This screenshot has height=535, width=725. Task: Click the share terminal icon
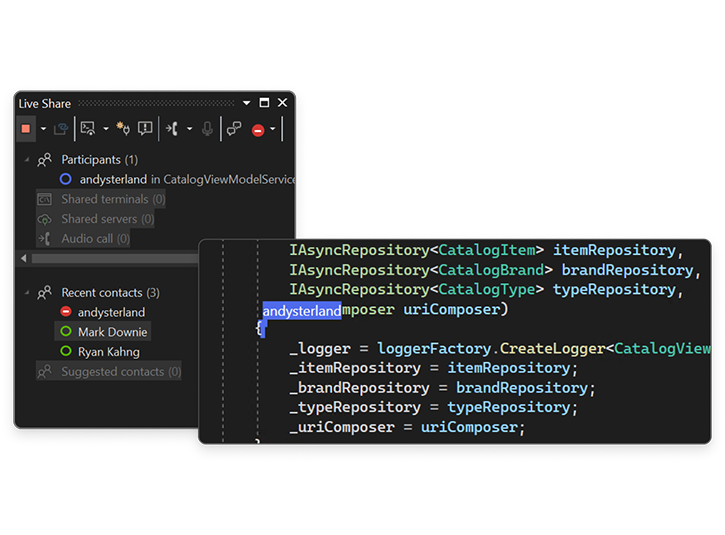pyautogui.click(x=88, y=129)
